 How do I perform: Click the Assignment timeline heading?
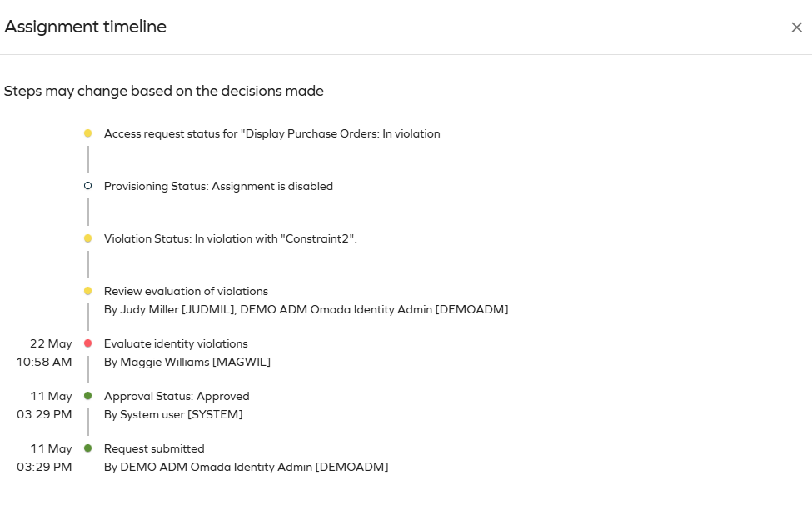86,27
